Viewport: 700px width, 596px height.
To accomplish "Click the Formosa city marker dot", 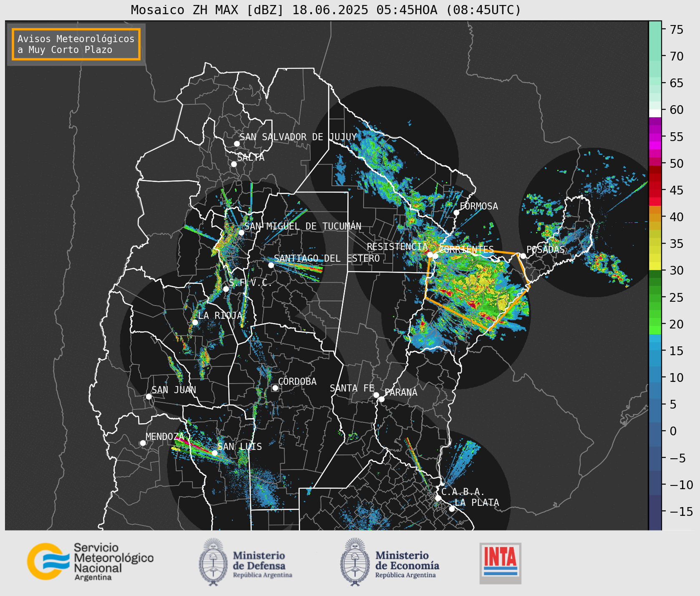I will [456, 212].
